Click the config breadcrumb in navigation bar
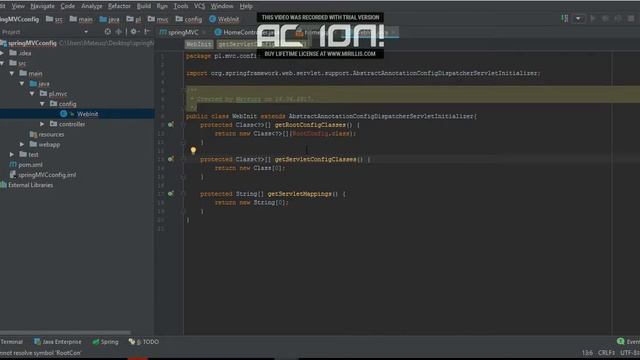This screenshot has width=640, height=360. [189, 19]
